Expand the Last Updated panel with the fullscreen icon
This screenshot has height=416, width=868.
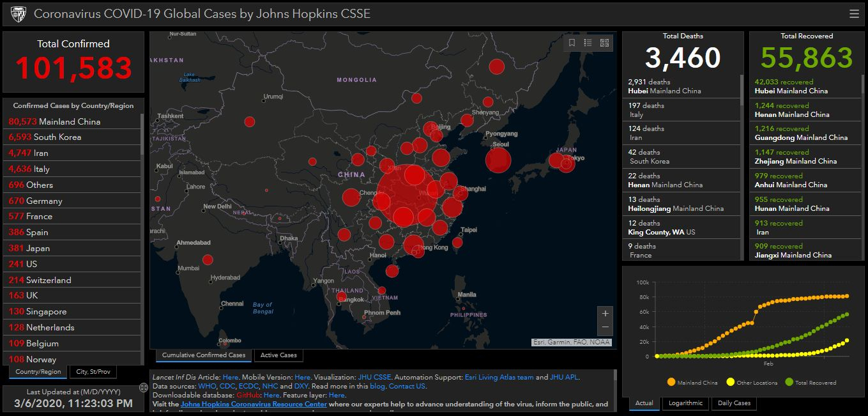coord(143,388)
